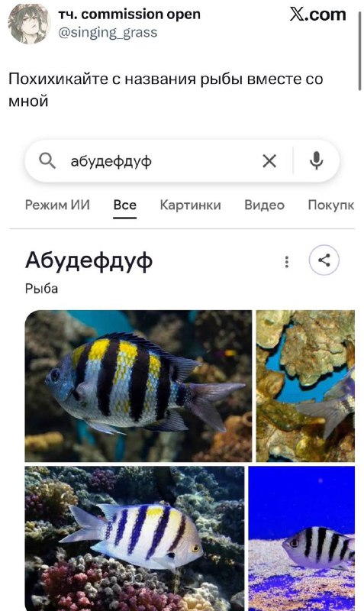
Task: Open the three-dot options for Абудефдуф
Action: pos(286,261)
